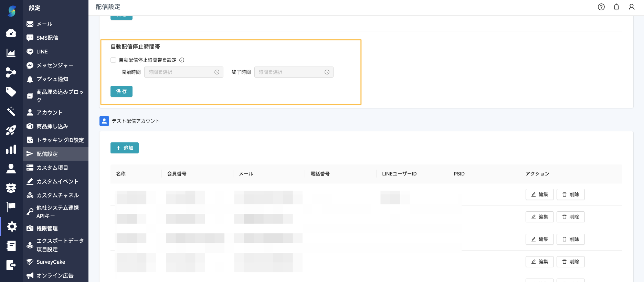The width and height of the screenshot is (644, 282).
Task: Open the 開始時間 time picker
Action: point(184,72)
